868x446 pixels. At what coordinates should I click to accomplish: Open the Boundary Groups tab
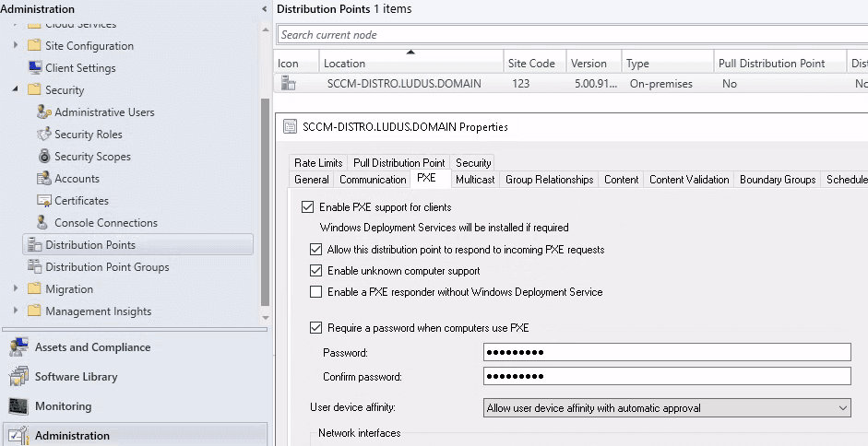(778, 179)
